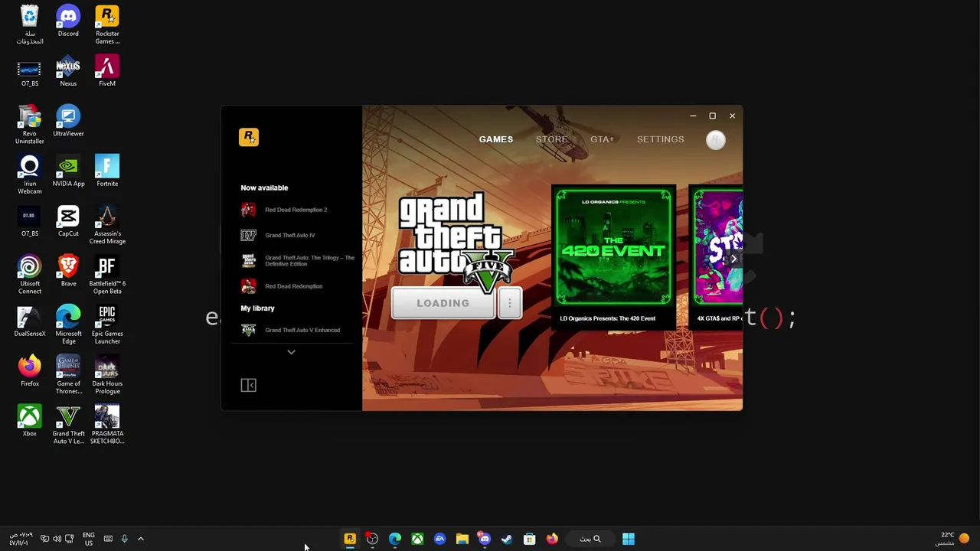
Task: Open DualSenseX desktop icon
Action: (29, 321)
